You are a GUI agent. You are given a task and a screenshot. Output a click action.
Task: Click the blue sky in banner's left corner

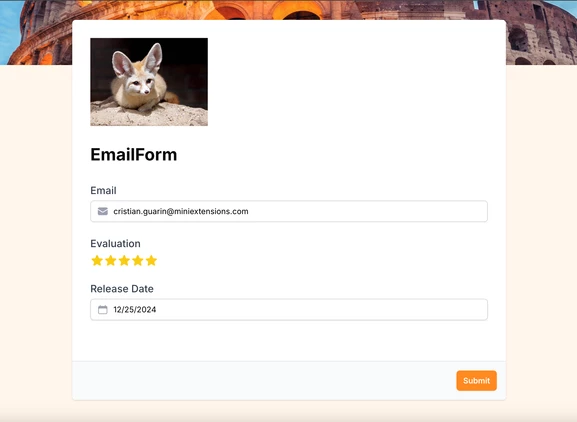8,33
